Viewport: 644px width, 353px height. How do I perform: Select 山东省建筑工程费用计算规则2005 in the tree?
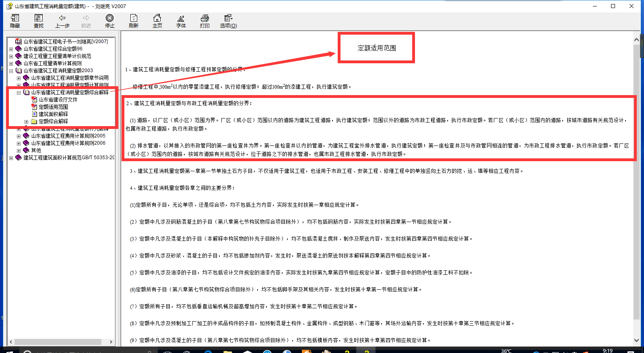(x=68, y=136)
